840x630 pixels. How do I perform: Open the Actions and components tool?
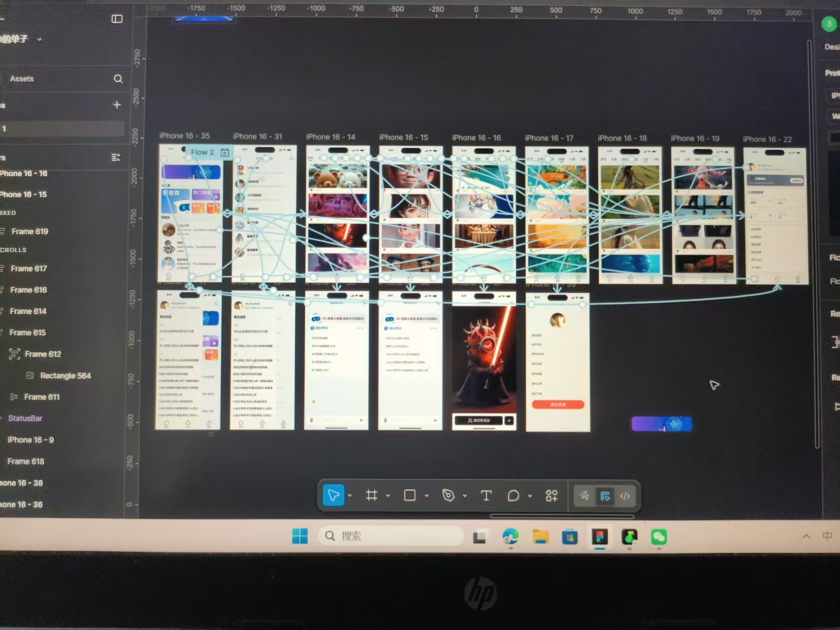pyautogui.click(x=551, y=496)
